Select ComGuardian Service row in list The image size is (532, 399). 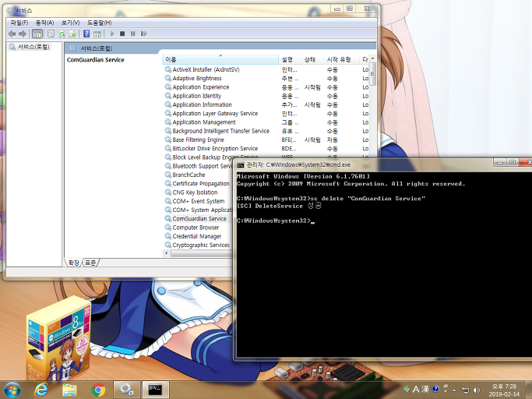(199, 219)
